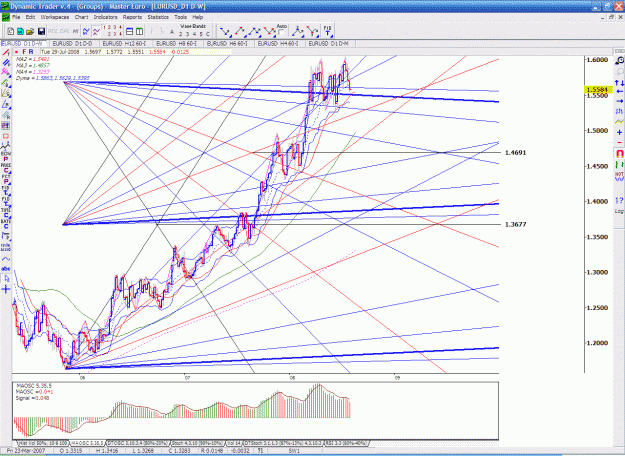Select Wave Bands number 3
The width and height of the screenshot is (625, 456).
(x=187, y=34)
